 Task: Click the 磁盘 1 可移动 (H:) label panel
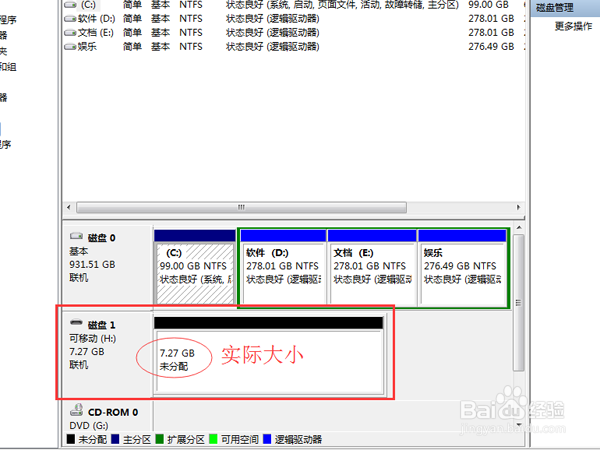108,354
